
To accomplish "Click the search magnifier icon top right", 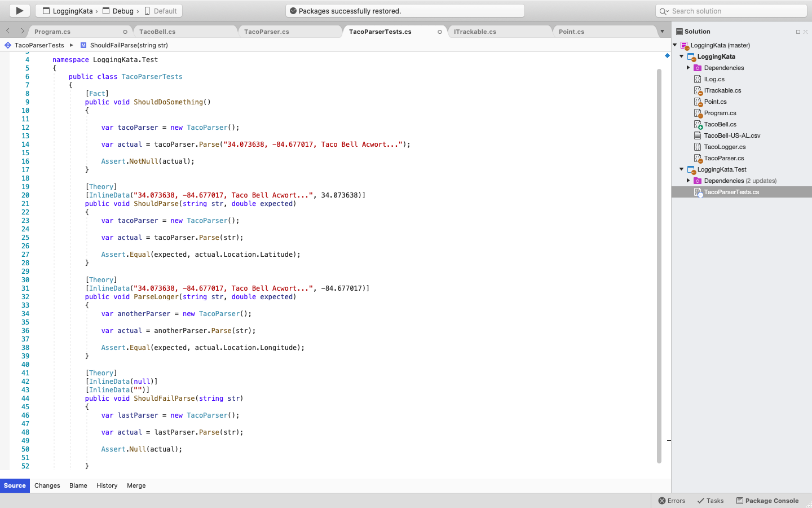I will 663,10.
